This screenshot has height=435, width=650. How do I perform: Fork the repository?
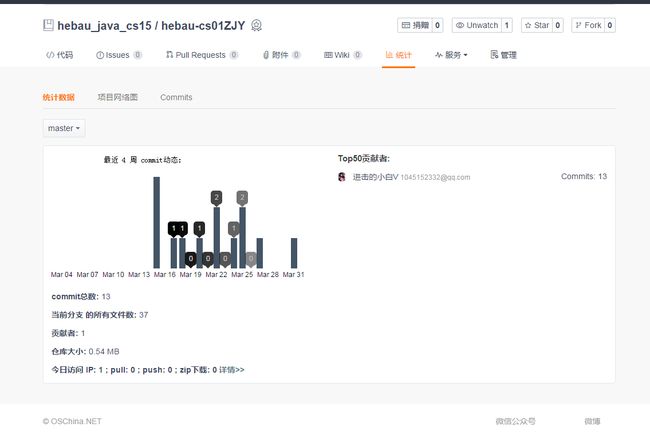coord(588,25)
